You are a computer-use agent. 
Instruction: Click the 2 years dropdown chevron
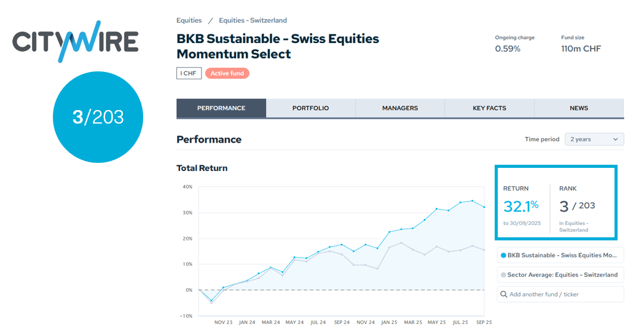[x=616, y=140]
